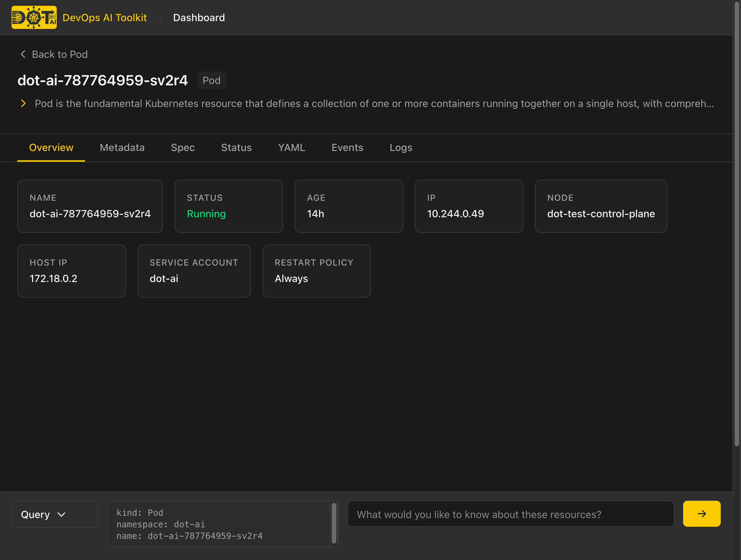
Task: Select the Logs tab
Action: pyautogui.click(x=401, y=147)
